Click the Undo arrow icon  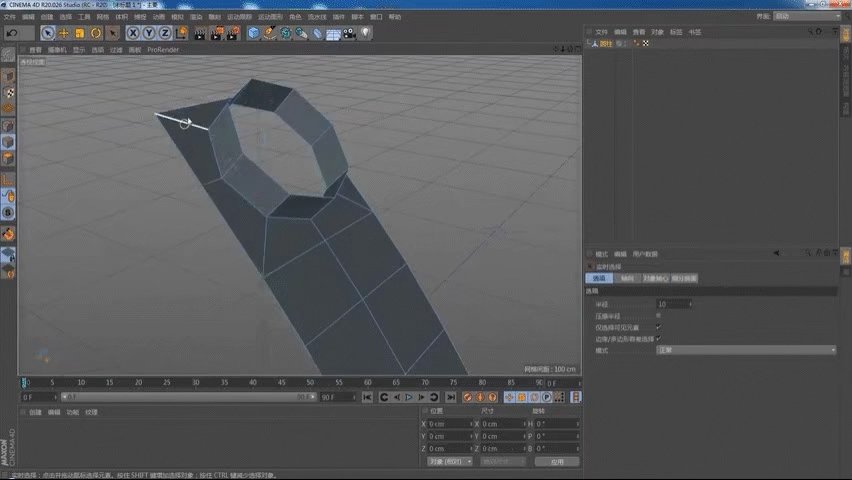10,33
